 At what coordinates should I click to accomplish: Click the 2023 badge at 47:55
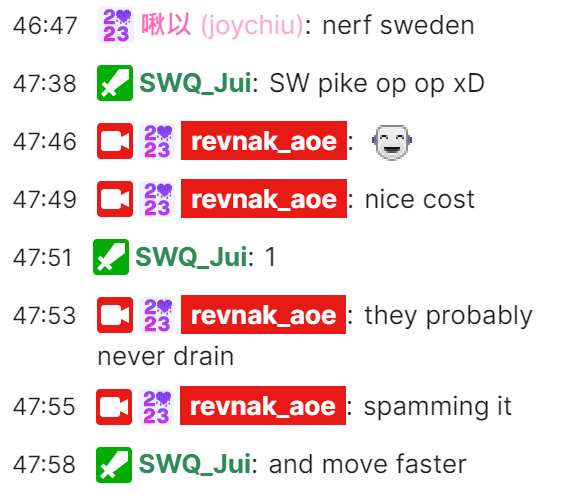pyautogui.click(x=156, y=407)
